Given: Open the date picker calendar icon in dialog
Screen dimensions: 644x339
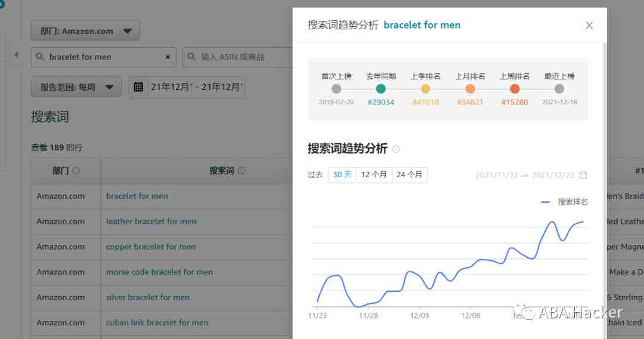Looking at the screenshot, I should coord(583,175).
